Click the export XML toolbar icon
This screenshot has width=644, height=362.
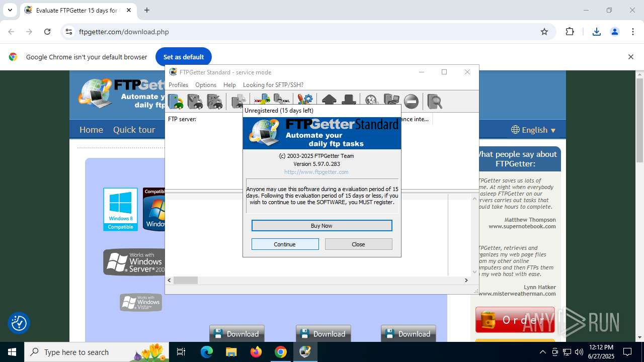pyautogui.click(x=282, y=99)
